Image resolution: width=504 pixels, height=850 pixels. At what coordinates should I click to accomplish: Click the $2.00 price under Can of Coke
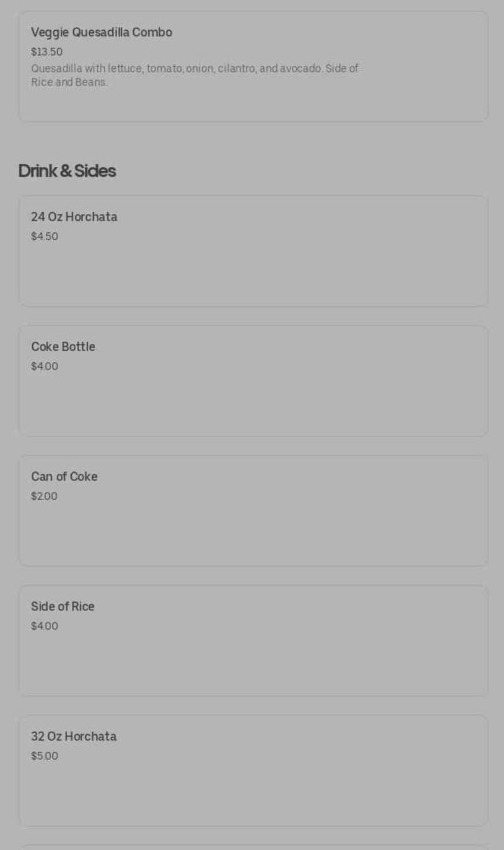44,496
